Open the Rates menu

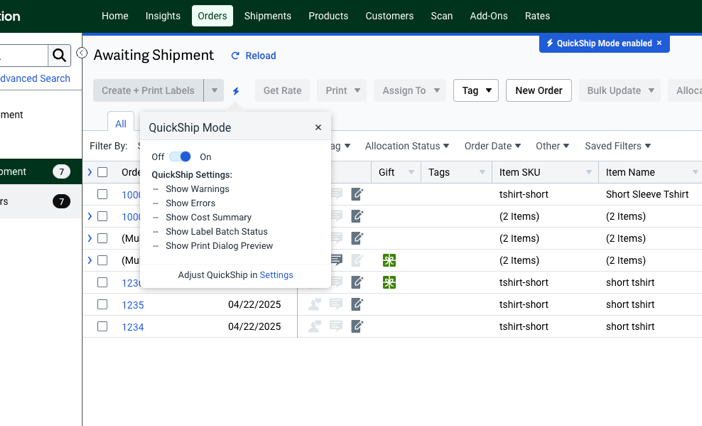[x=537, y=16]
